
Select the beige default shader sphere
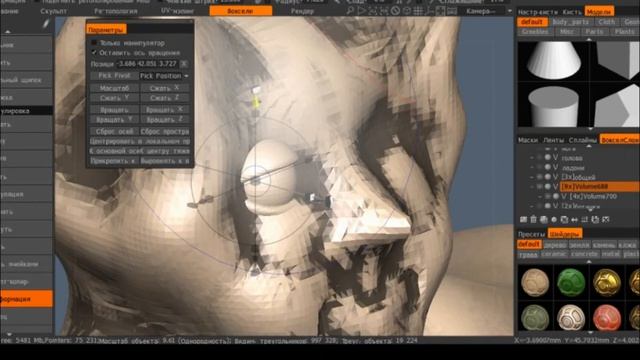[535, 282]
